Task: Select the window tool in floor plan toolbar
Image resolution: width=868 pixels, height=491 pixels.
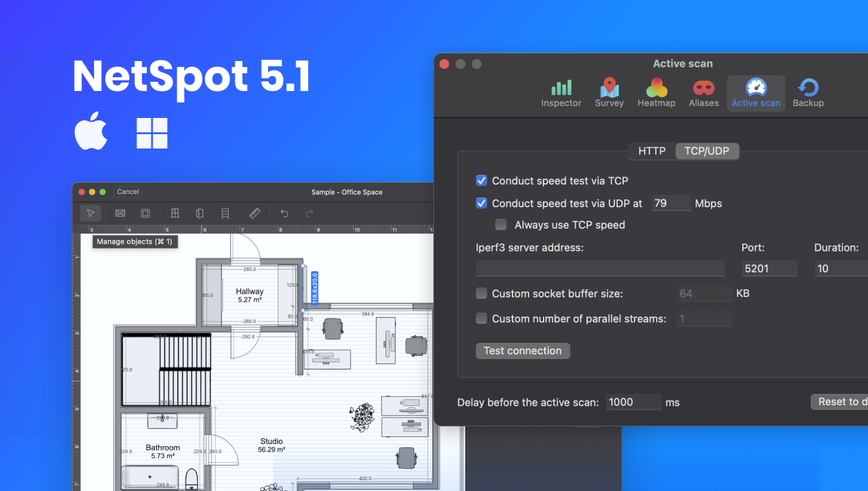Action: pos(175,213)
